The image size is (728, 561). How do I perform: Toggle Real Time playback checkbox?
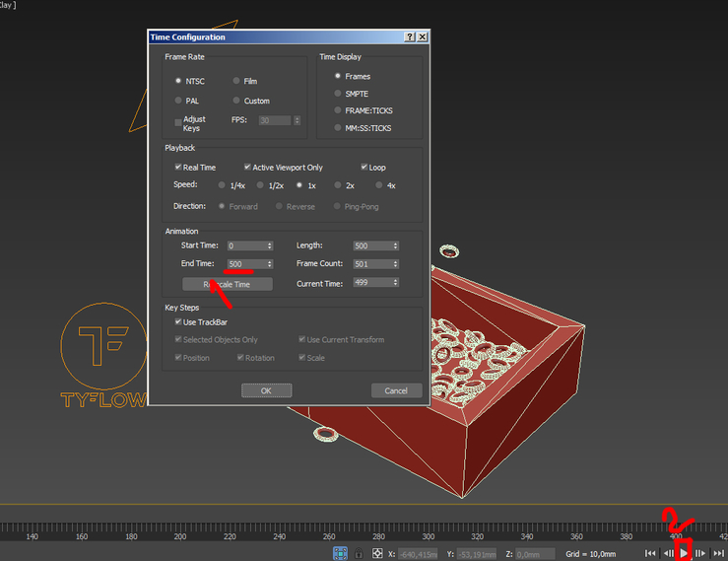(x=178, y=167)
